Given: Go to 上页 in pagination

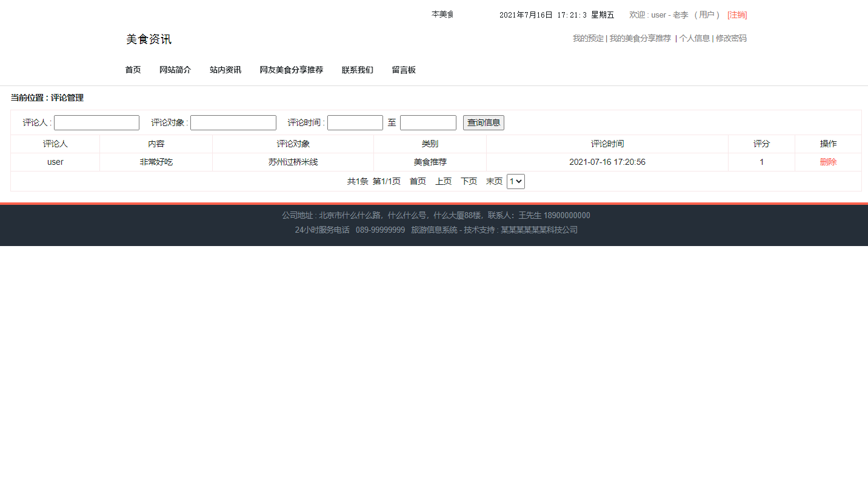Looking at the screenshot, I should click(444, 181).
